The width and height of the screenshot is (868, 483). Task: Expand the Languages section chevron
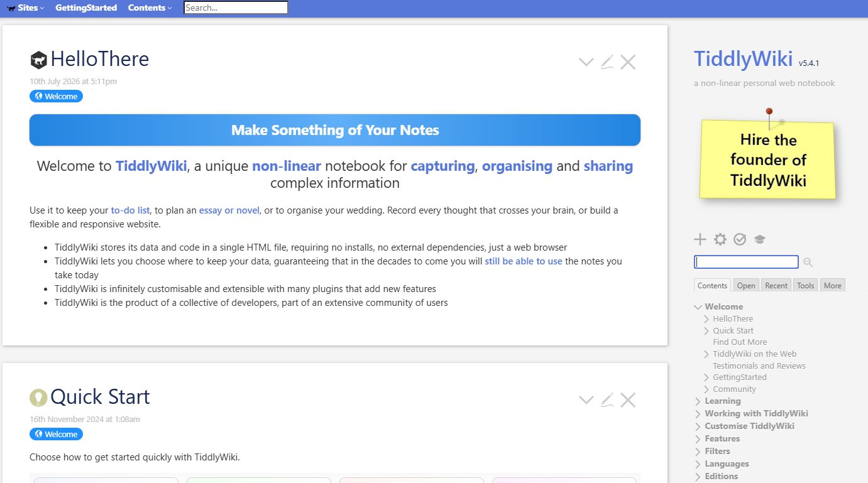pos(698,464)
